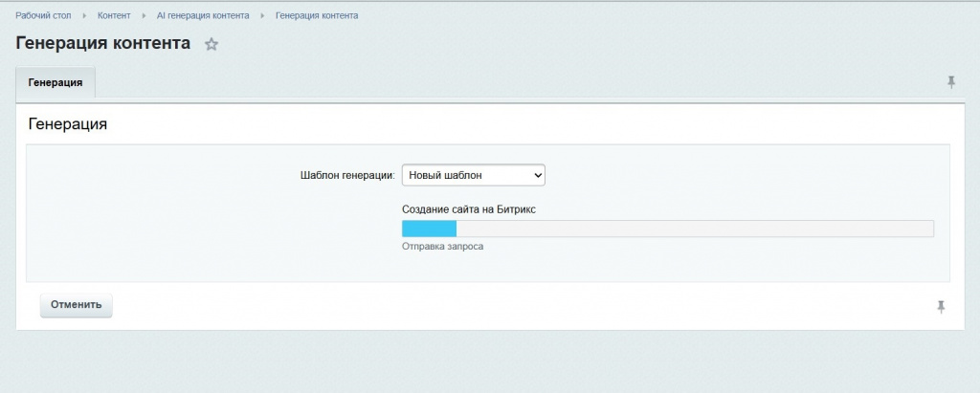Add page to favorites with star icon
Screen dimensions: 980x393
[x=212, y=44]
